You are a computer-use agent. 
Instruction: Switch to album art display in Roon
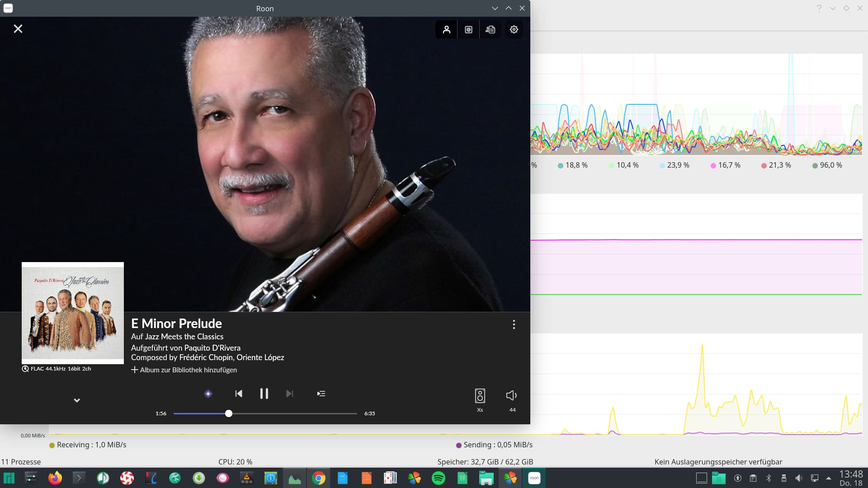pos(468,29)
